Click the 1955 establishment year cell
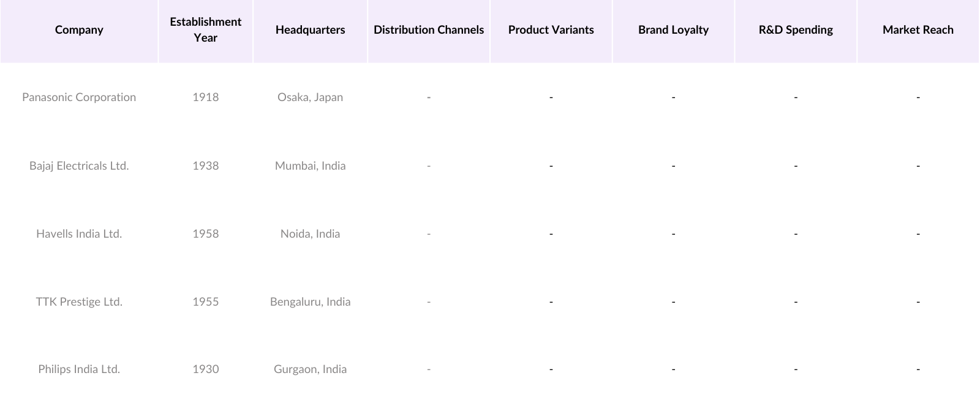This screenshot has height=400, width=980. (205, 302)
